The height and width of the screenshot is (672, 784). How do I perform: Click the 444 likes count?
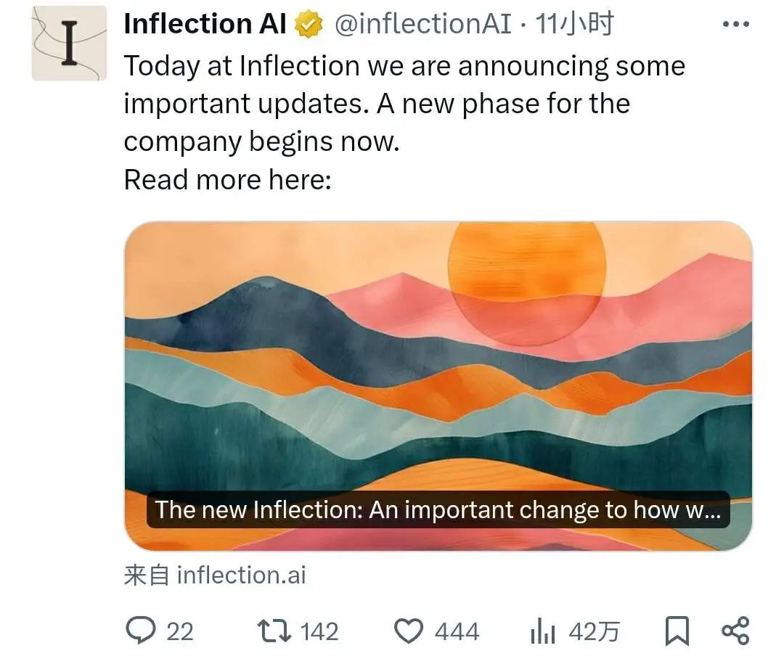(457, 631)
